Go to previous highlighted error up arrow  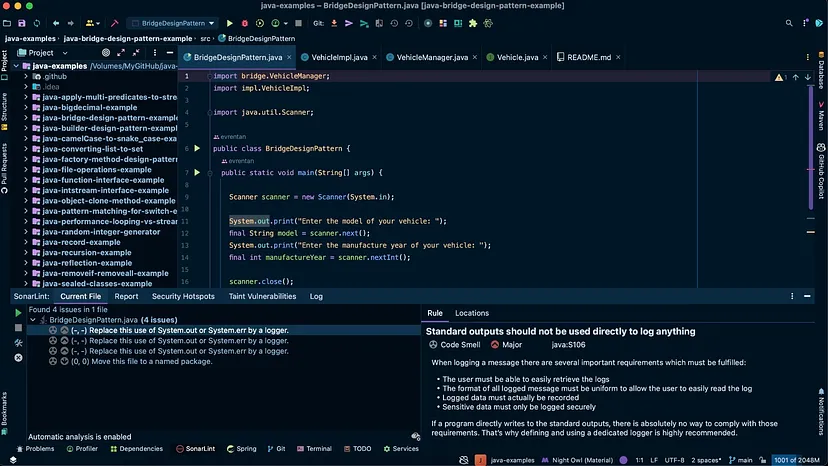[795, 77]
